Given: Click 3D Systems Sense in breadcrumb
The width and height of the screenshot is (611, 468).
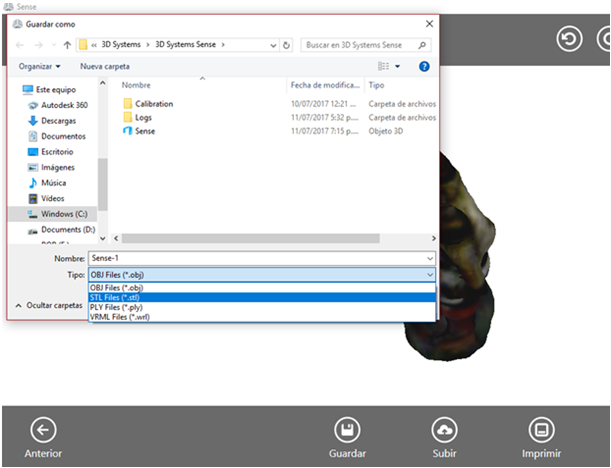Looking at the screenshot, I should click(185, 45).
